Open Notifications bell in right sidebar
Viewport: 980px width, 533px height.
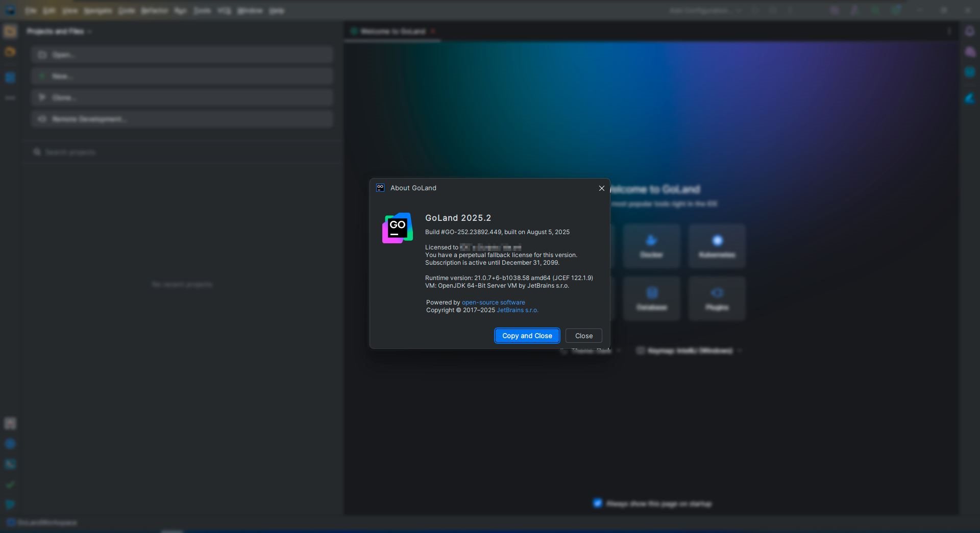(970, 31)
